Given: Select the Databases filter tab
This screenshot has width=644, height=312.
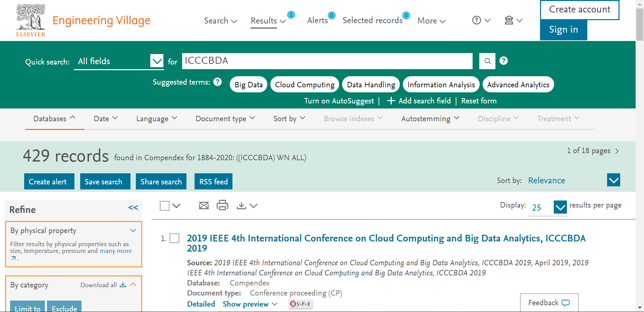Looking at the screenshot, I should click(54, 119).
